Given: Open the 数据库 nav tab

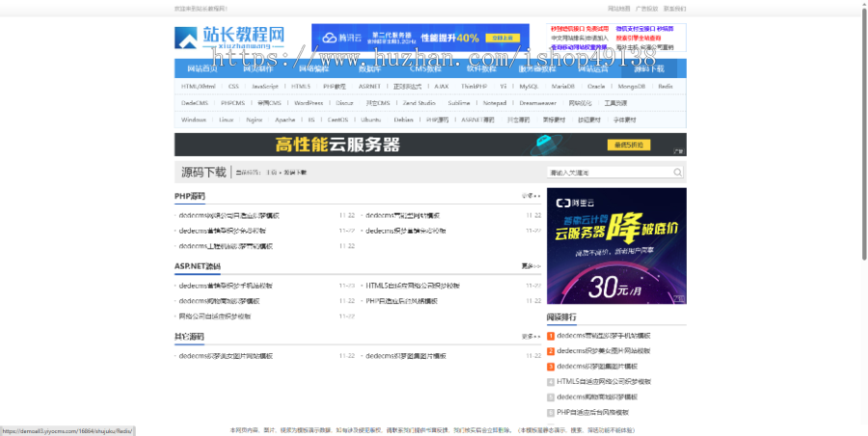Looking at the screenshot, I should [369, 68].
